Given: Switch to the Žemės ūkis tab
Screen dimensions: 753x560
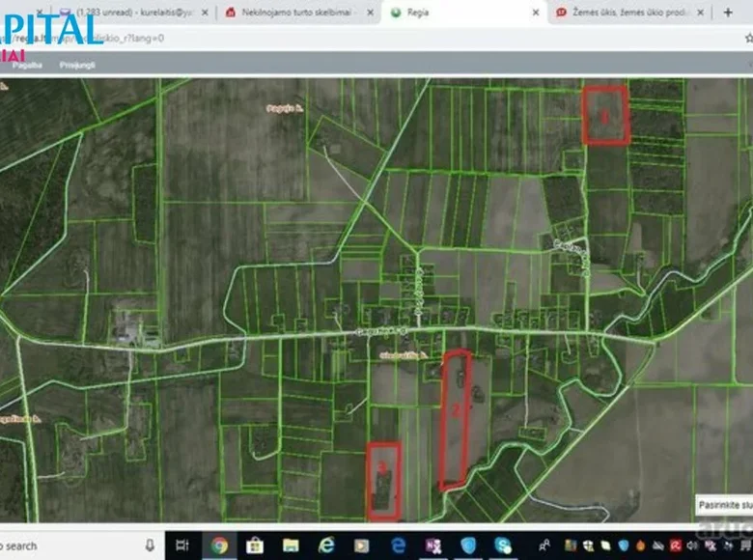Looking at the screenshot, I should (x=629, y=13).
